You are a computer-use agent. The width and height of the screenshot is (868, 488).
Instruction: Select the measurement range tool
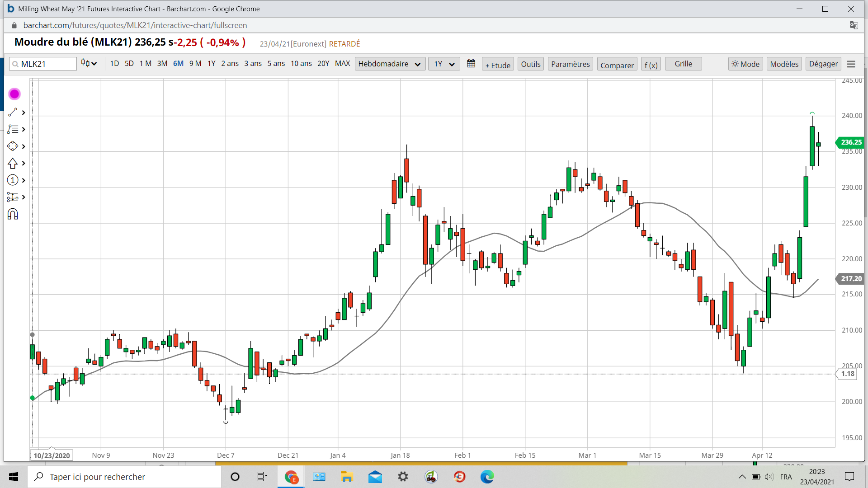pos(13,197)
